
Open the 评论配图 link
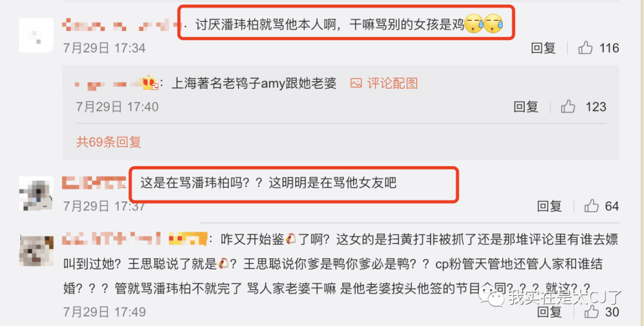pyautogui.click(x=392, y=83)
